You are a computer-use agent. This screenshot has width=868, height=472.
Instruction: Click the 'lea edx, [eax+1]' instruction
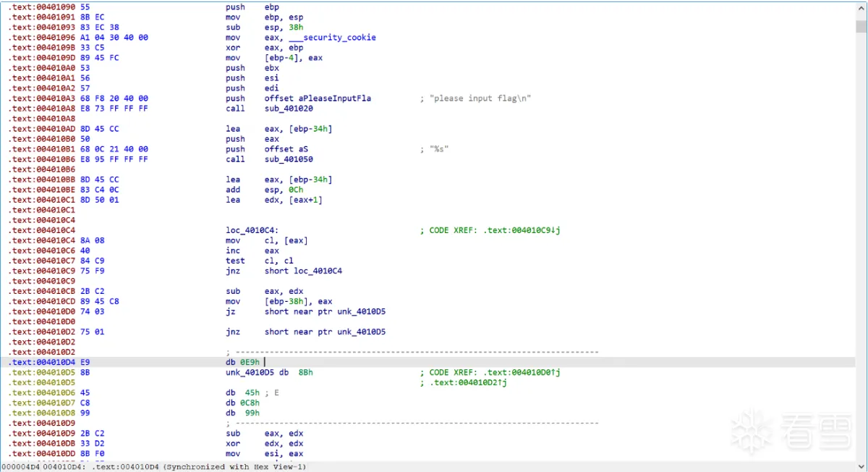[274, 200]
